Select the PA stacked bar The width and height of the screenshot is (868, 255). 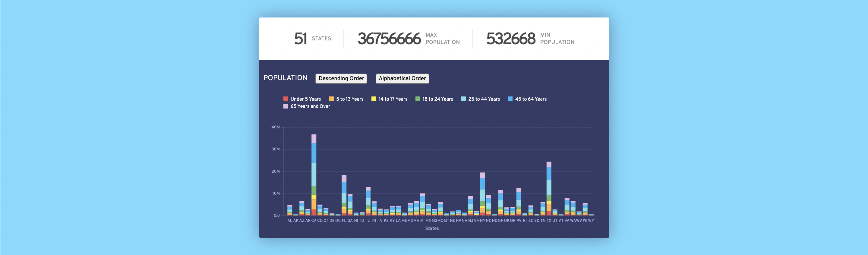(x=519, y=202)
